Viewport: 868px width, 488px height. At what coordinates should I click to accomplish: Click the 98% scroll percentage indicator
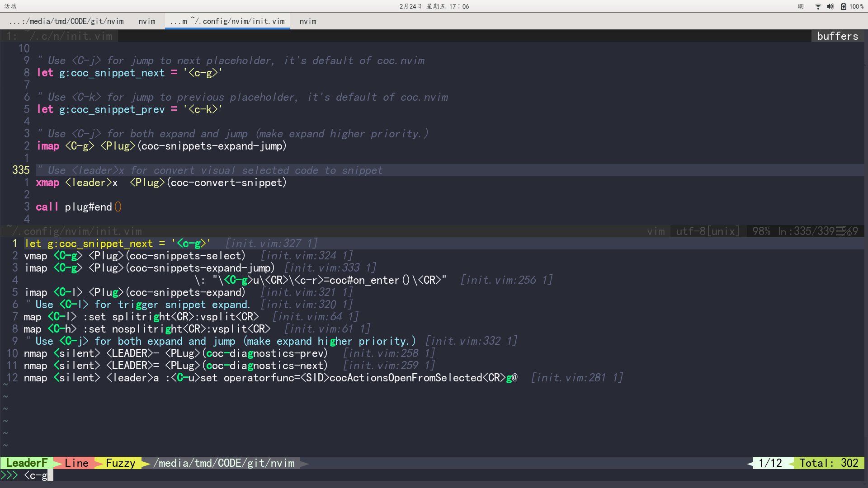pos(761,231)
